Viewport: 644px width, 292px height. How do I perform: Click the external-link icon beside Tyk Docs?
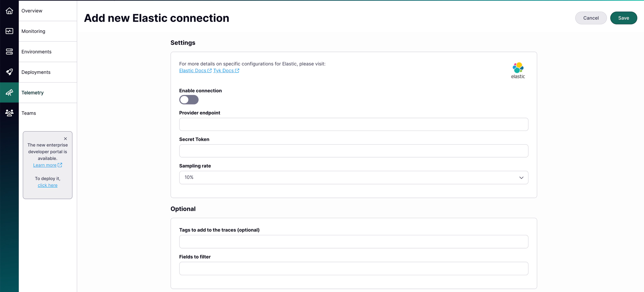pyautogui.click(x=237, y=70)
